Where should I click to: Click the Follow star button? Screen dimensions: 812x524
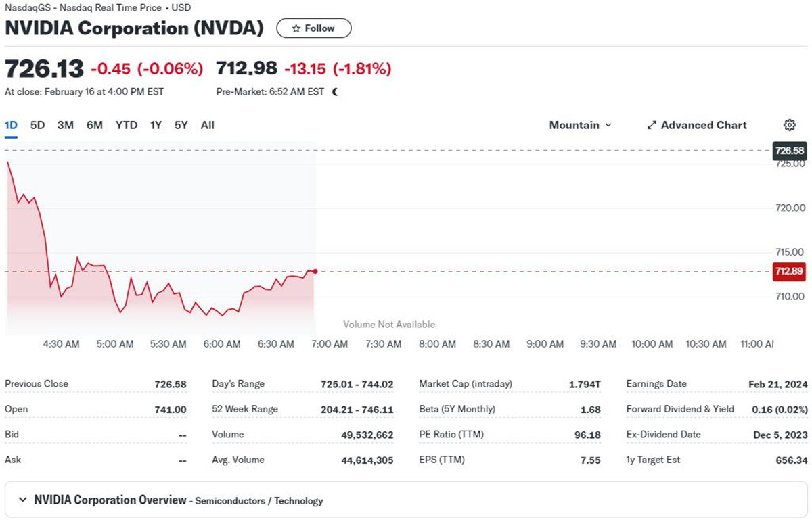[314, 28]
